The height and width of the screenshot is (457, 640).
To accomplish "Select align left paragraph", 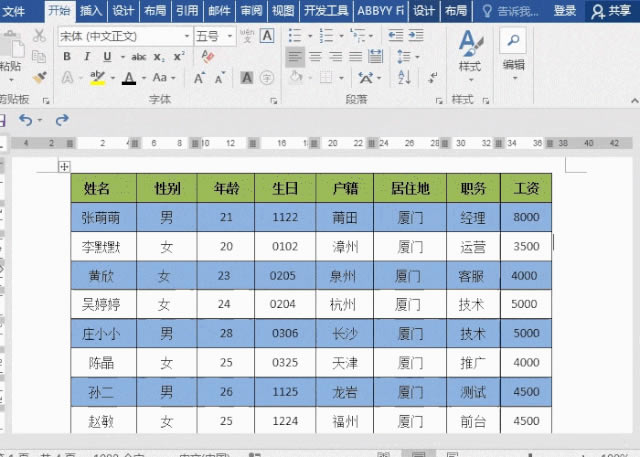I will 295,57.
